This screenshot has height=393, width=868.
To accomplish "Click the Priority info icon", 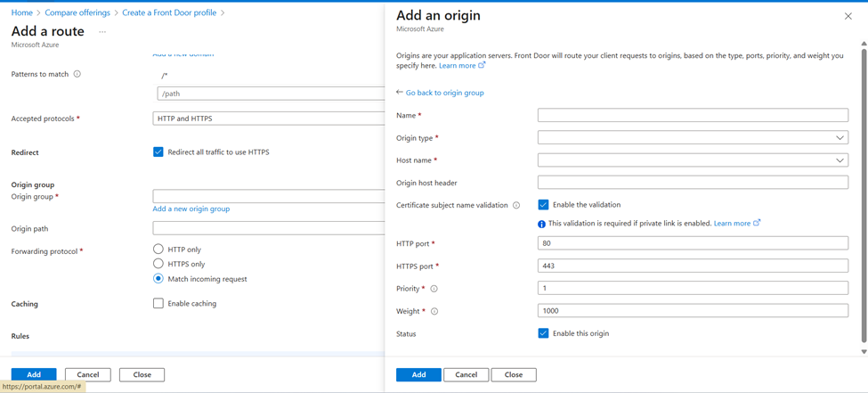I will tap(434, 289).
